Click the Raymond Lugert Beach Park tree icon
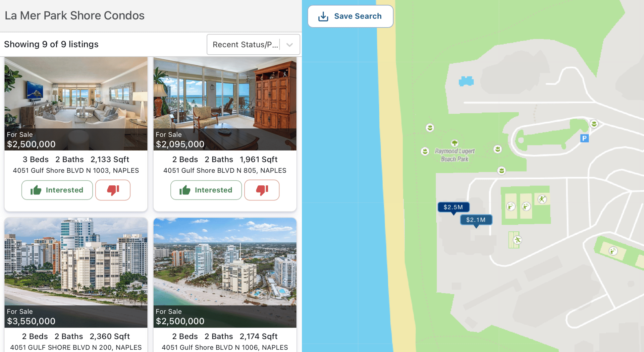The image size is (644, 352). click(x=454, y=143)
